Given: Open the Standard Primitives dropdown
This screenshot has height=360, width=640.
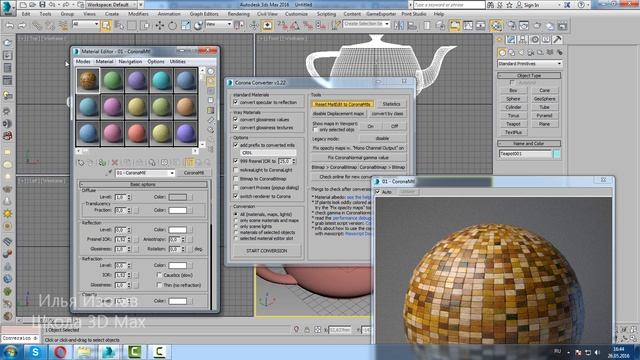Looking at the screenshot, I should (x=529, y=64).
